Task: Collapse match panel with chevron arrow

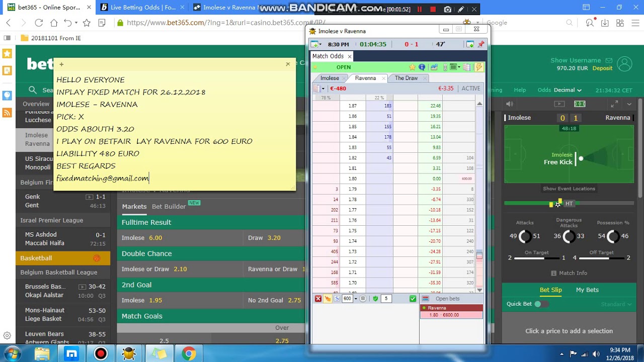Action: click(x=629, y=104)
